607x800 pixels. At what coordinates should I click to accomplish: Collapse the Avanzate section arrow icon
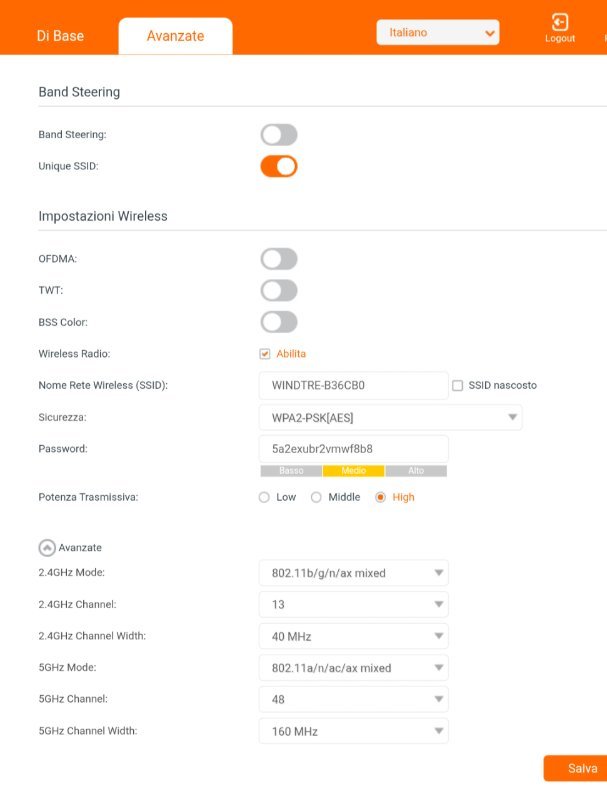point(47,548)
